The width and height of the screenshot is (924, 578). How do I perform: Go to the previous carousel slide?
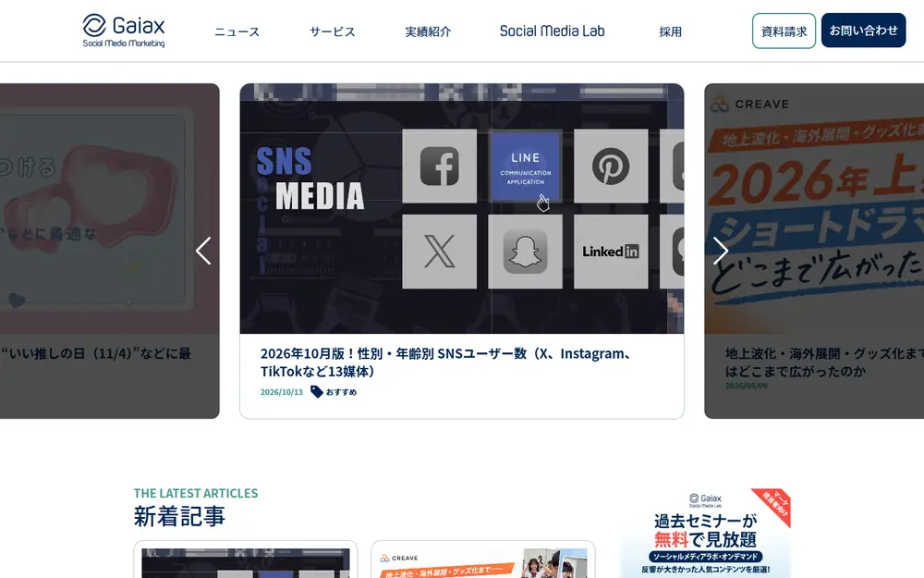pos(203,252)
